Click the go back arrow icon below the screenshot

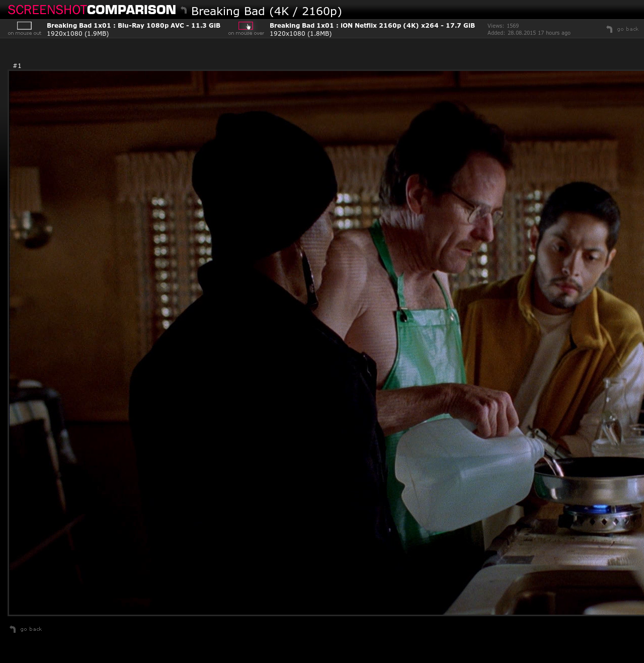point(13,629)
